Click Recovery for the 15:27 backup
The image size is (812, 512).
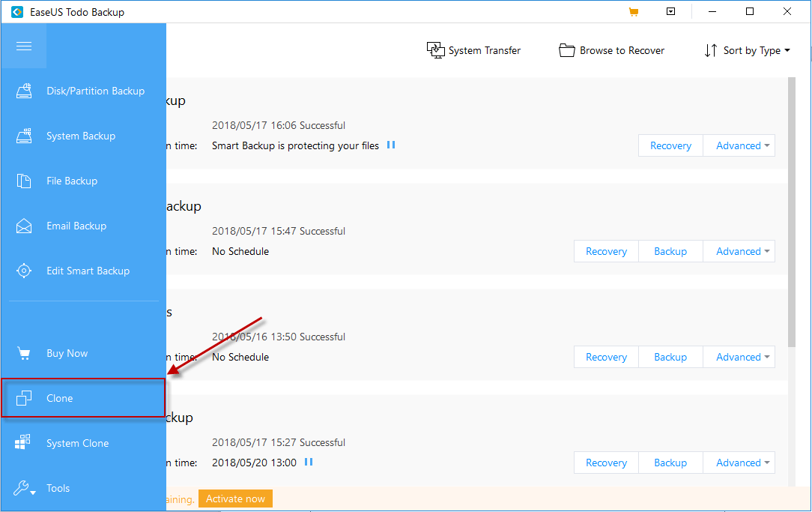pyautogui.click(x=607, y=463)
